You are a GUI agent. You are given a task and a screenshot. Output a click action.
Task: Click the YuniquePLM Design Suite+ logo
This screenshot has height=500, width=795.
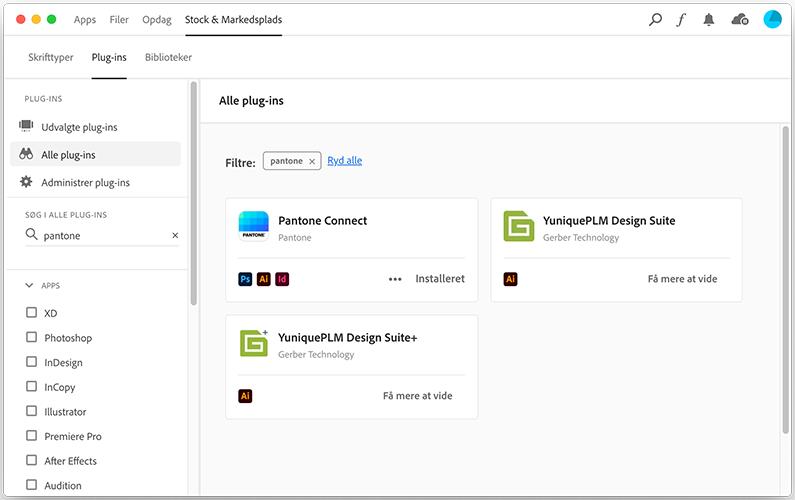click(x=254, y=343)
